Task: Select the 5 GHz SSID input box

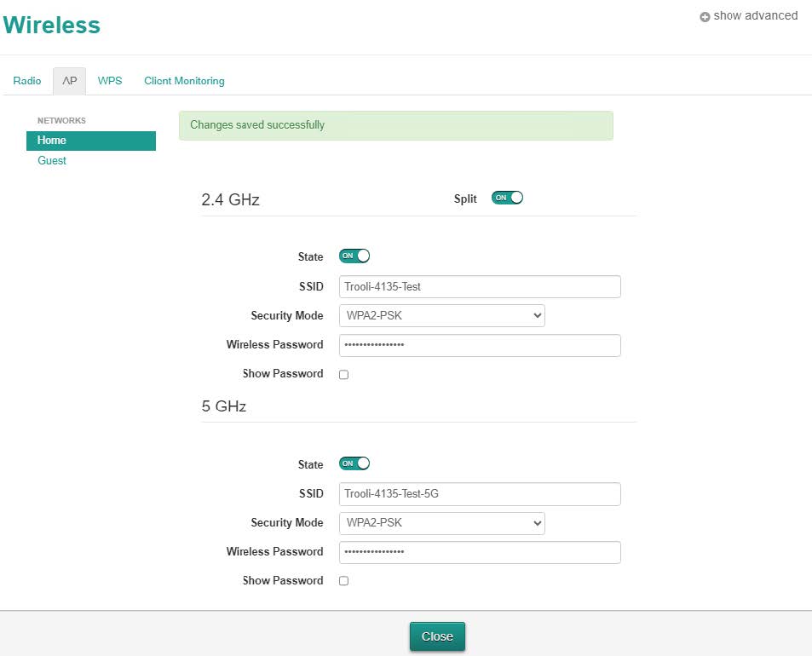Action: pyautogui.click(x=479, y=493)
